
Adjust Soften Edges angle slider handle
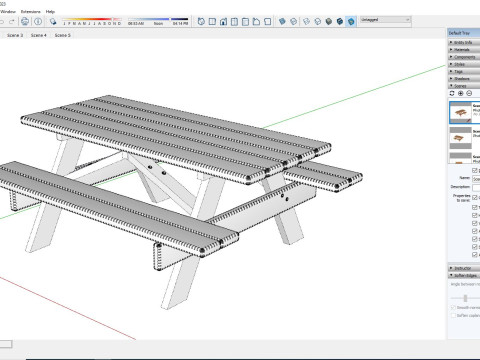point(465,298)
